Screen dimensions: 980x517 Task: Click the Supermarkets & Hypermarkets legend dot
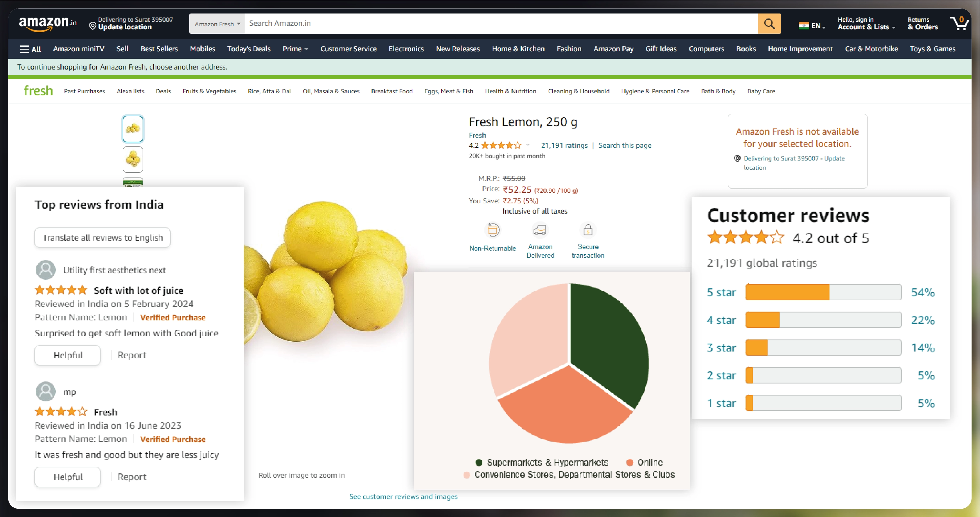(x=479, y=462)
